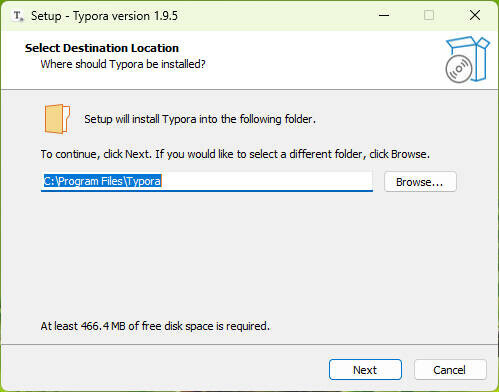Click 'Setup will install Typora' message text
499x392 pixels.
(x=200, y=119)
